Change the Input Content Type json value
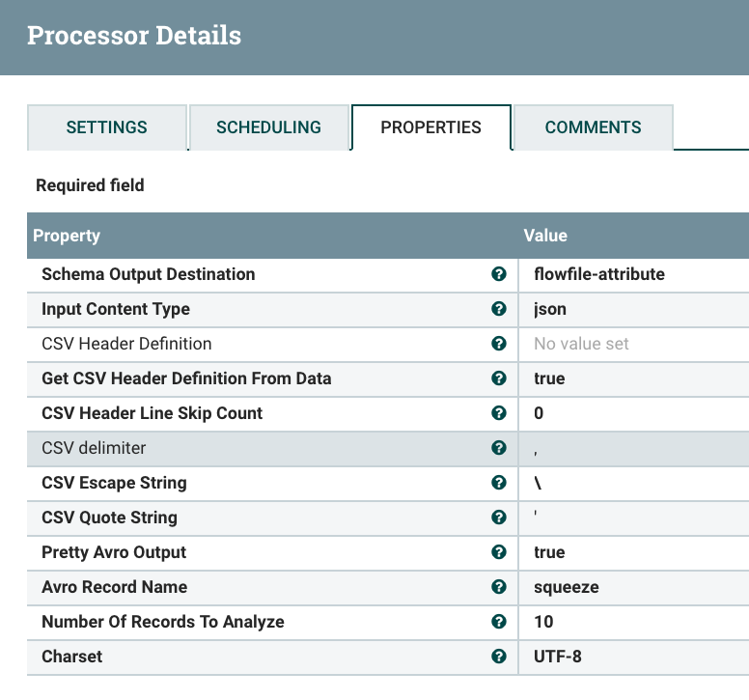The width and height of the screenshot is (749, 700). pyautogui.click(x=550, y=309)
